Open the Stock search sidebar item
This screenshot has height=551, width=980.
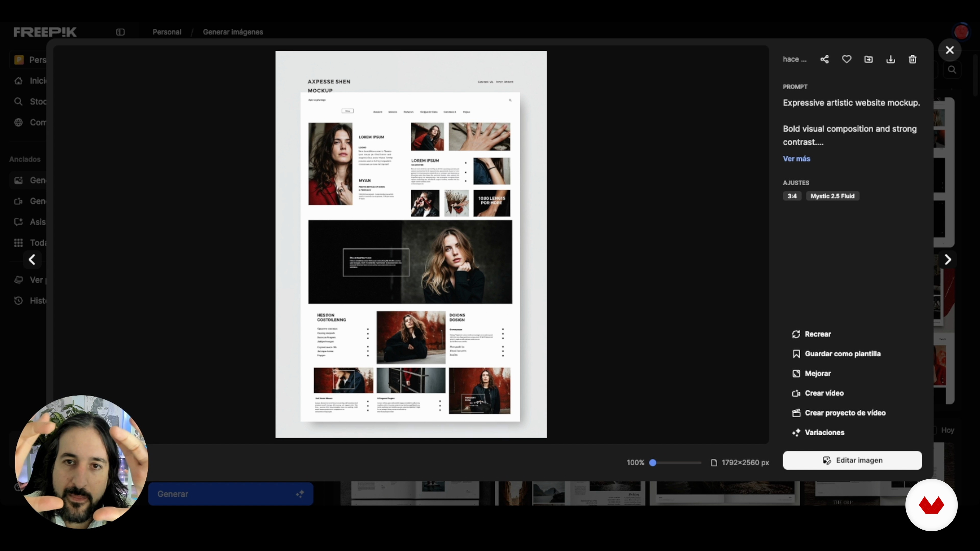click(x=30, y=102)
